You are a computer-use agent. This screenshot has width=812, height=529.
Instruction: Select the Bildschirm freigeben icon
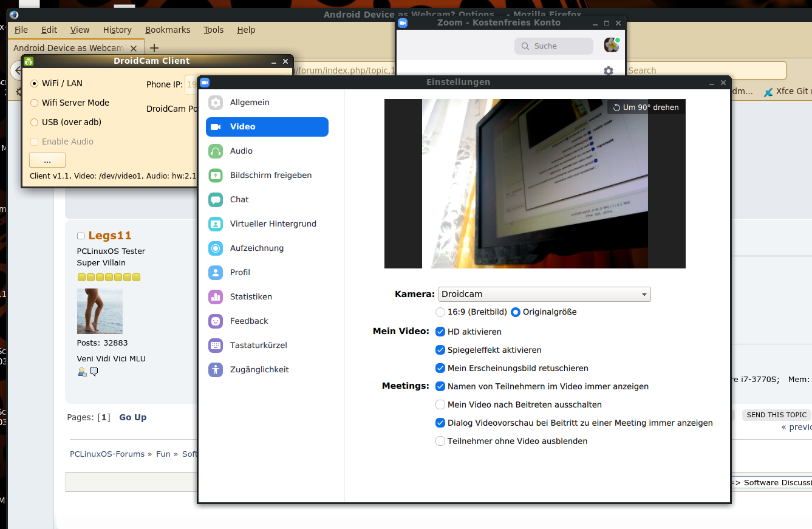tap(216, 176)
